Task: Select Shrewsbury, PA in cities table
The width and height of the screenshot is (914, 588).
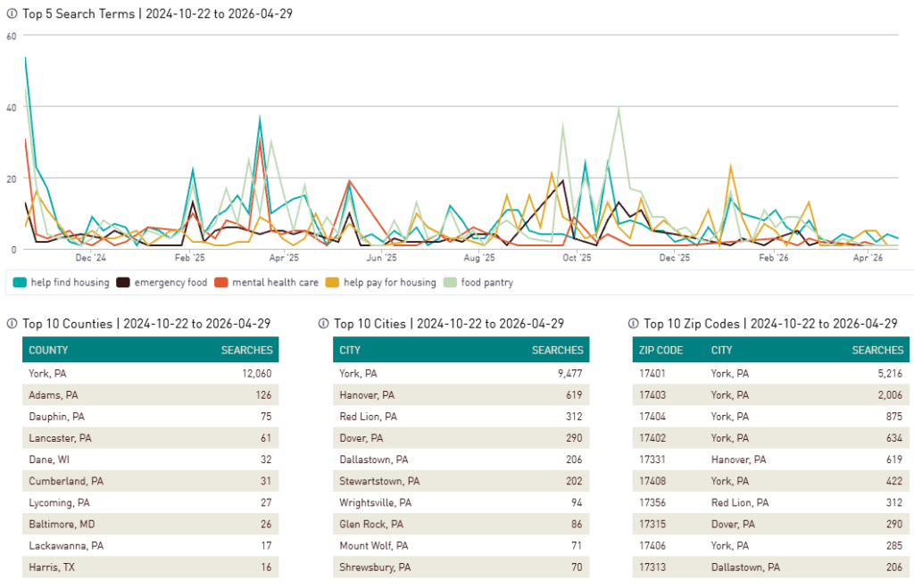Action: pos(461,567)
